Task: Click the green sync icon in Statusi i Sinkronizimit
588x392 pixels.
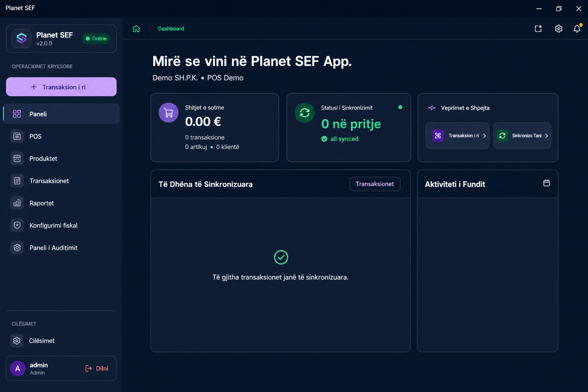Action: 305,113
